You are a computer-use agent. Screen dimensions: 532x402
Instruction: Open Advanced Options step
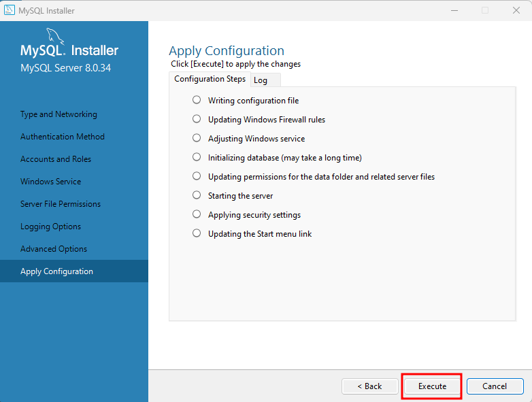click(x=54, y=249)
